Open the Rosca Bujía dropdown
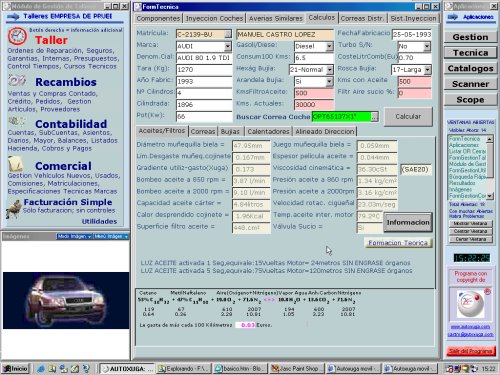 click(427, 69)
